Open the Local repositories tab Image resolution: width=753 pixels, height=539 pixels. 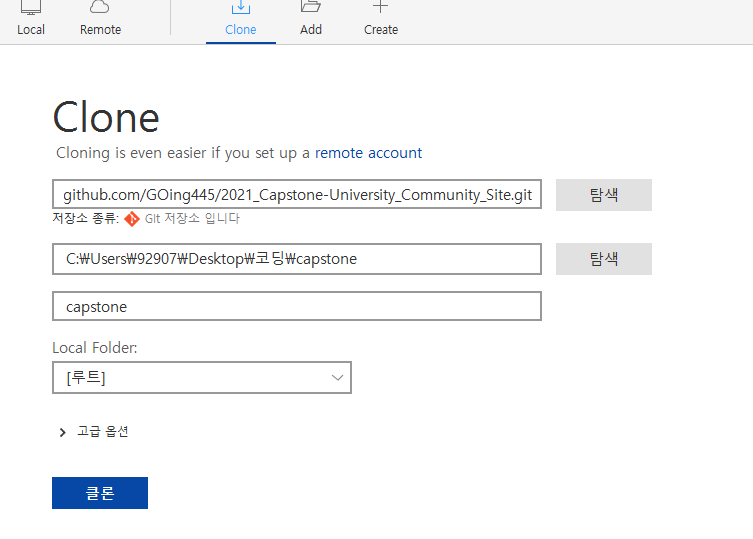click(x=31, y=20)
